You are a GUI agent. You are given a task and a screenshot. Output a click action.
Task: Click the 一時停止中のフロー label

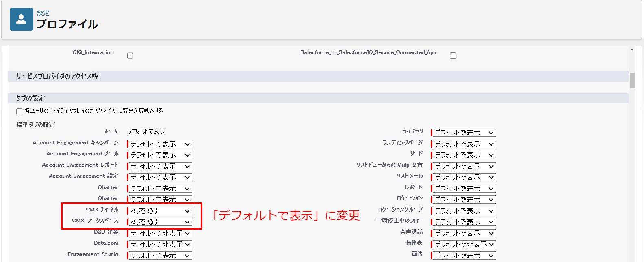pos(399,221)
